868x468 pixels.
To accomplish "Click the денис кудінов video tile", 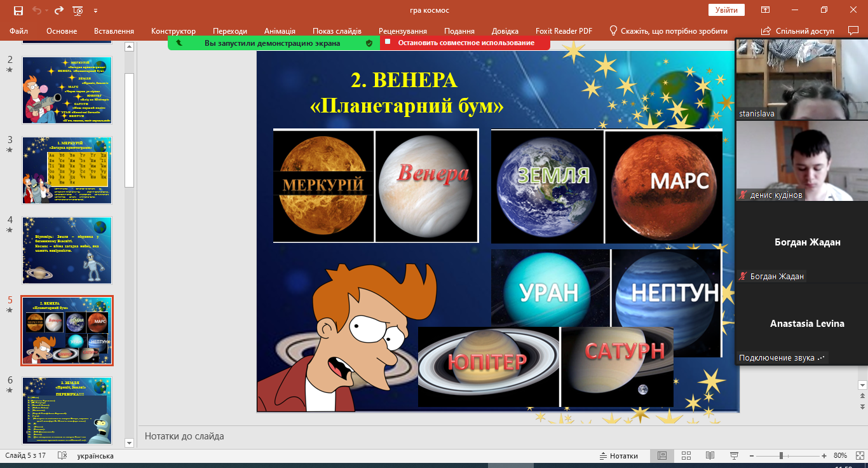I will tap(801, 161).
